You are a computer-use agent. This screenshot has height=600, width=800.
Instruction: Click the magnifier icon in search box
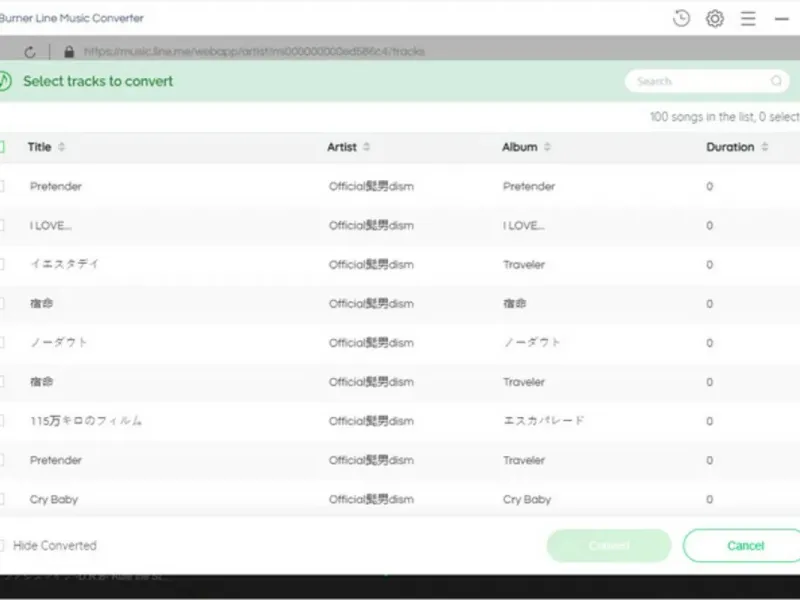click(776, 81)
